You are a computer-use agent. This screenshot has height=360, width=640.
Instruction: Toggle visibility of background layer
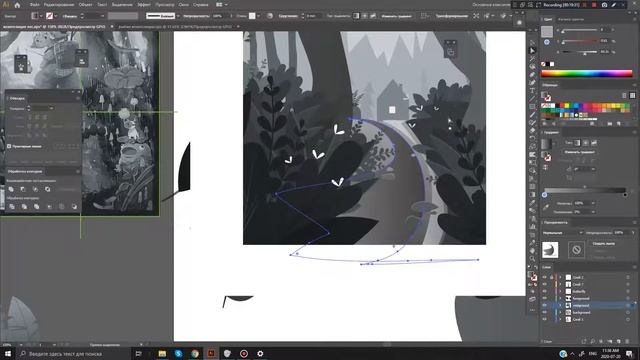[544, 312]
